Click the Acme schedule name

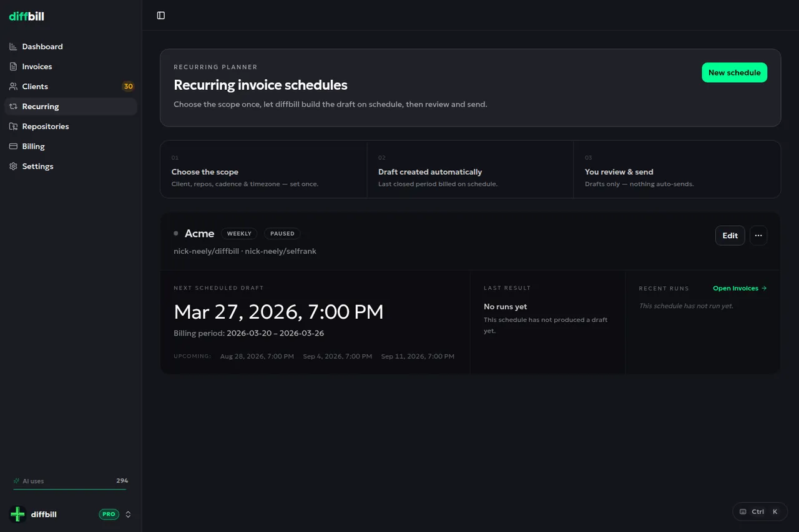click(200, 233)
